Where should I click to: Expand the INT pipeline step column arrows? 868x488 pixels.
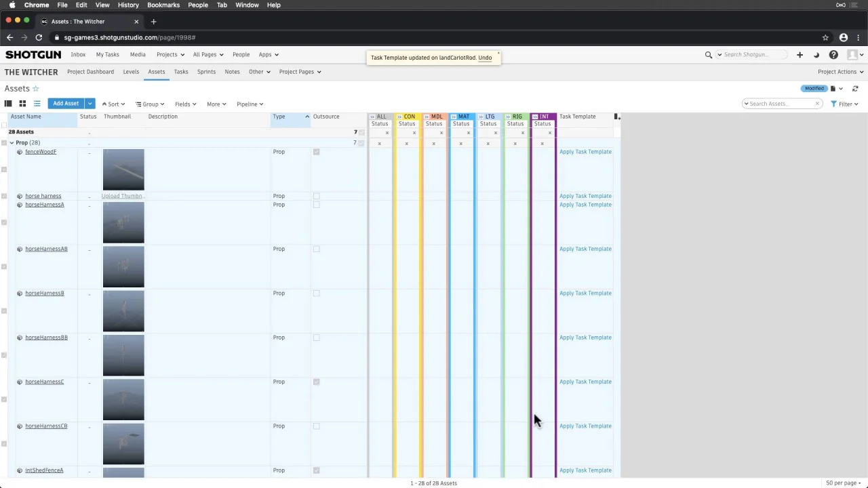[x=535, y=117]
